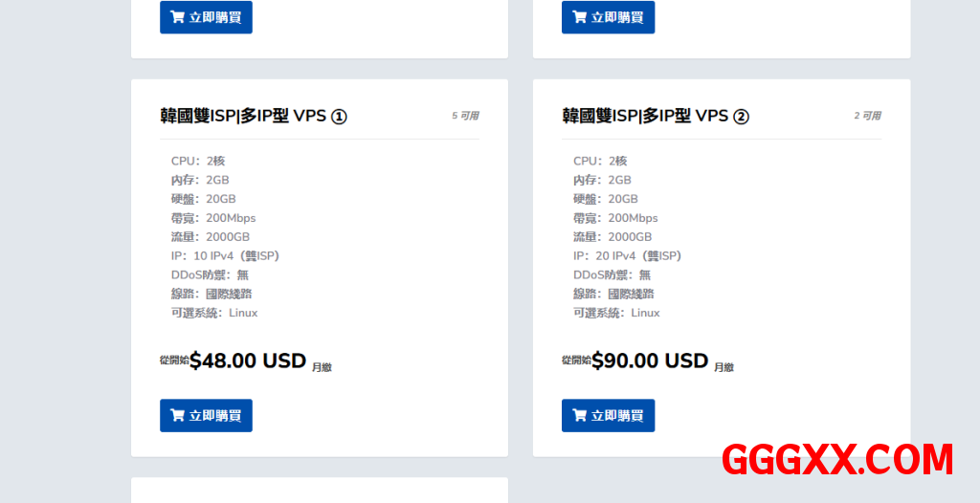The height and width of the screenshot is (503, 980).
Task: Click 月繳 billing label beside $48.00 price
Action: pyautogui.click(x=322, y=367)
